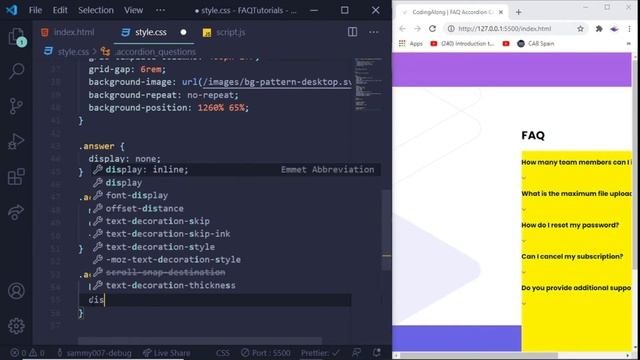Viewport: 640px width, 360px height.
Task: Open the Live Share activity bar icon
Action: point(16,212)
